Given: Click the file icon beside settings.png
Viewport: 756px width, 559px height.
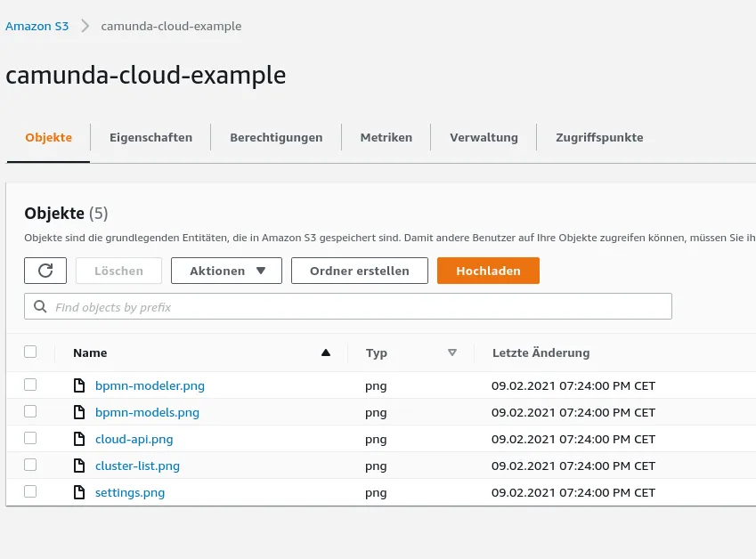Looking at the screenshot, I should click(x=80, y=492).
